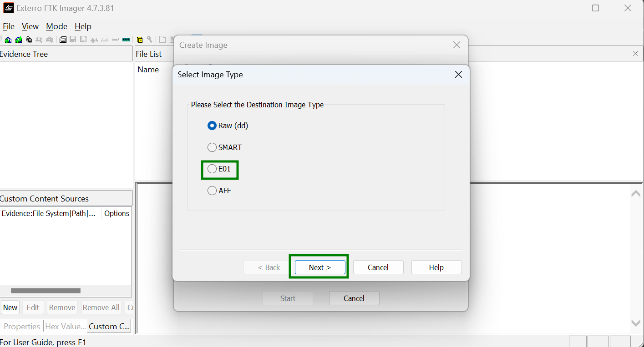Screen dimensions: 644x347
Task: Click the Export Disk Image floppy icon
Action: (x=73, y=40)
